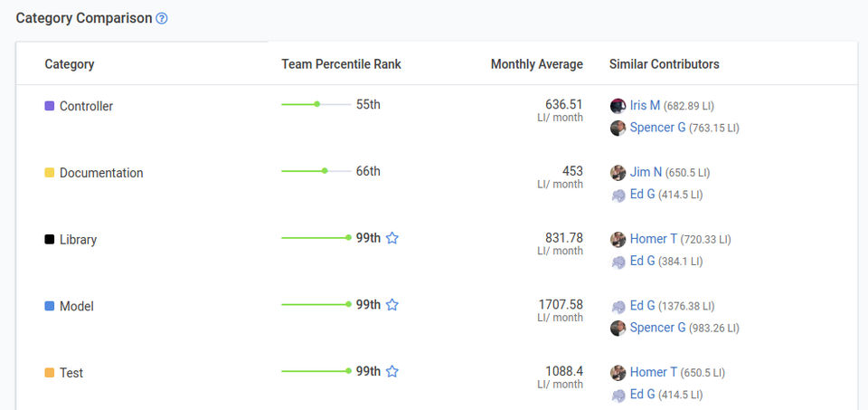868x410 pixels.
Task: Click Homer T's avatar in Library row
Action: point(618,239)
